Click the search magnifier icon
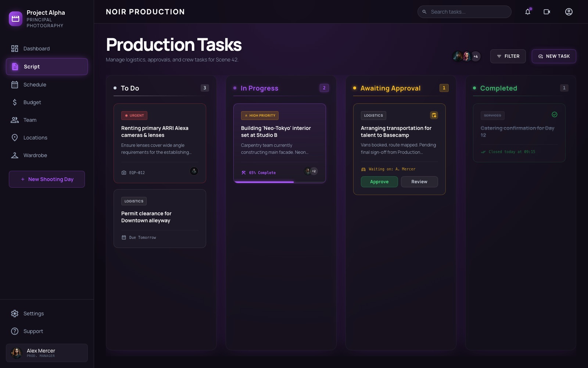The image size is (588, 368). 424,12
